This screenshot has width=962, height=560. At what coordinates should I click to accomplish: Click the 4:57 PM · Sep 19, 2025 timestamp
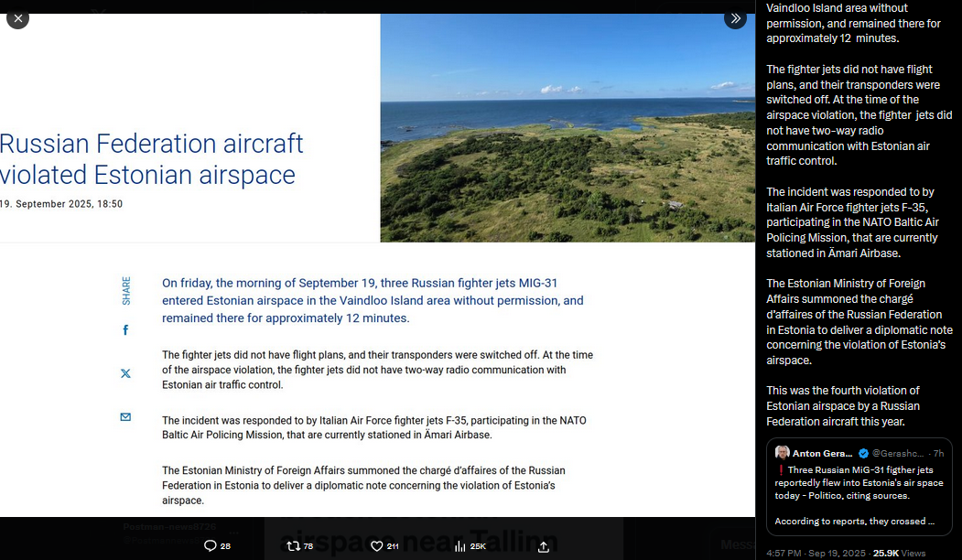point(816,553)
